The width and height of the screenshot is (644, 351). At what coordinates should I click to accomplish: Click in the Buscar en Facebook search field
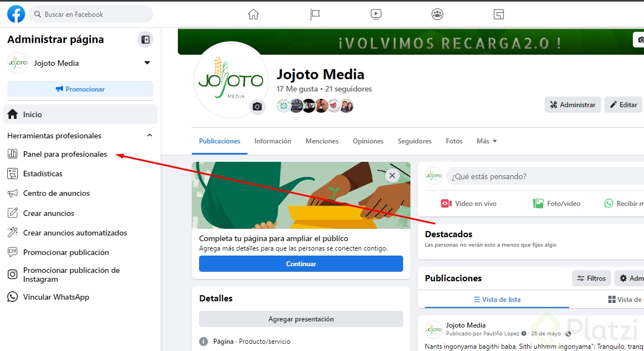tap(91, 15)
